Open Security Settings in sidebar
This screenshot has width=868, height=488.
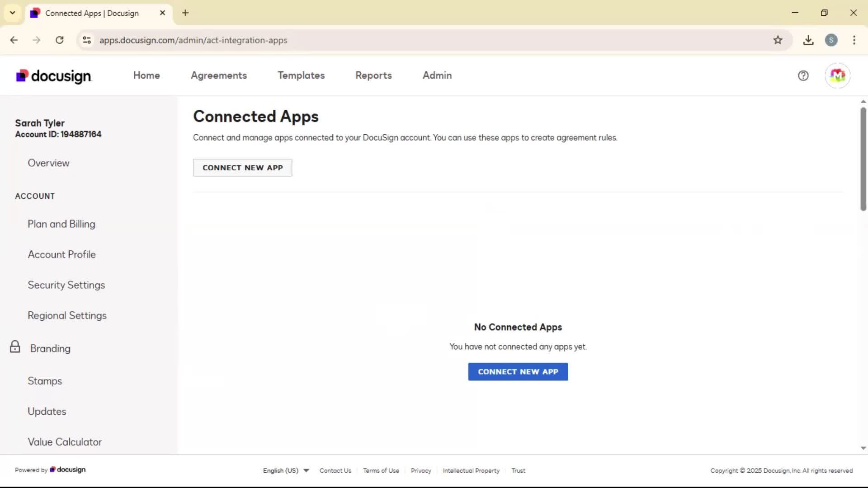(x=66, y=285)
